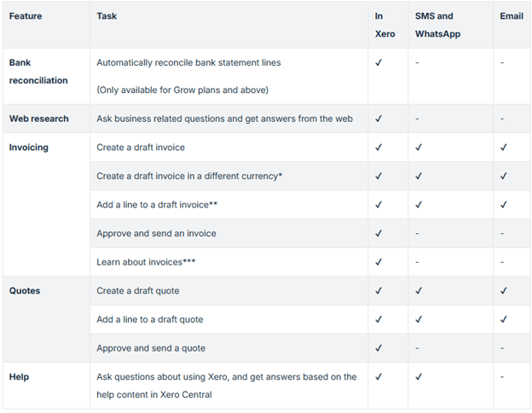Click the Quotes feature label
This screenshot has height=413, width=532.
25,291
